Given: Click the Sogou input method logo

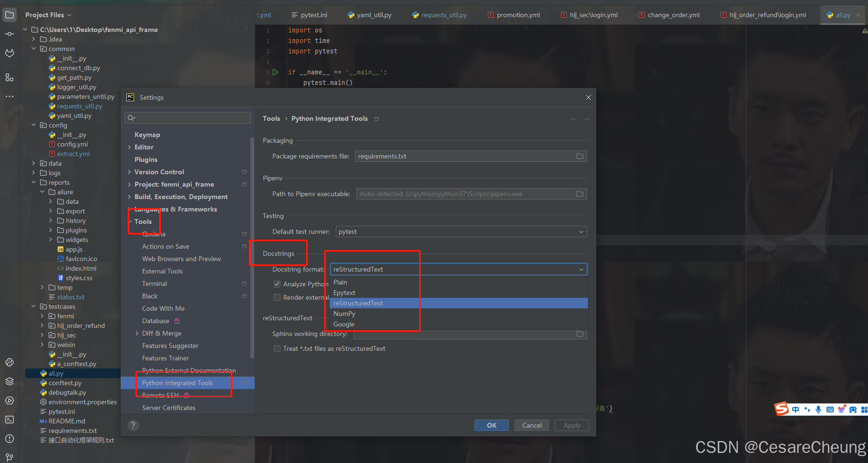Looking at the screenshot, I should tap(781, 409).
